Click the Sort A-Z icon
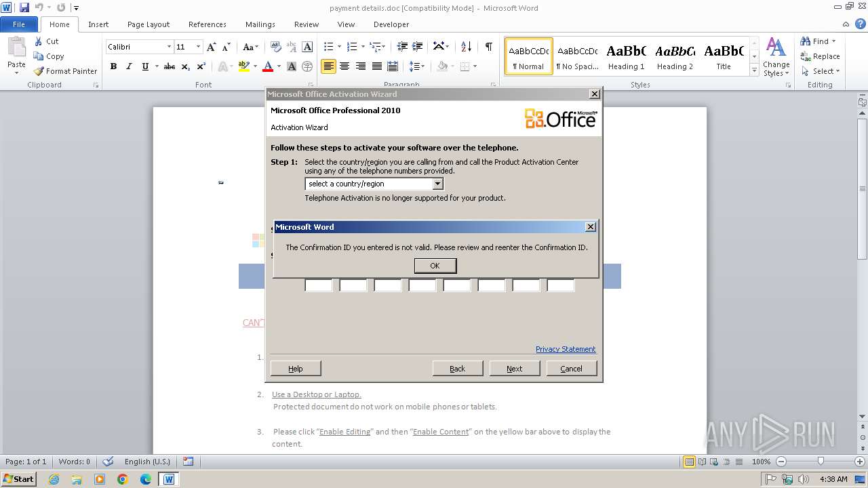Screen dimensions: 868x488 [x=466, y=47]
